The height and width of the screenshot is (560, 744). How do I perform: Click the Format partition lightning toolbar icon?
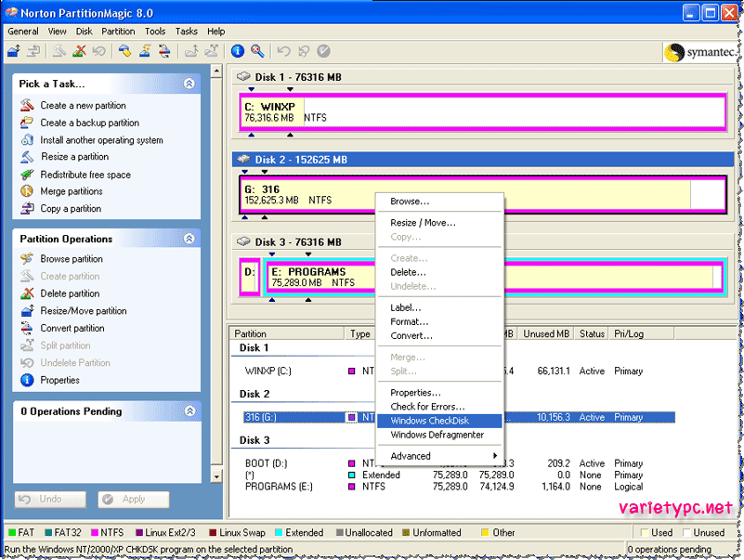[x=145, y=51]
